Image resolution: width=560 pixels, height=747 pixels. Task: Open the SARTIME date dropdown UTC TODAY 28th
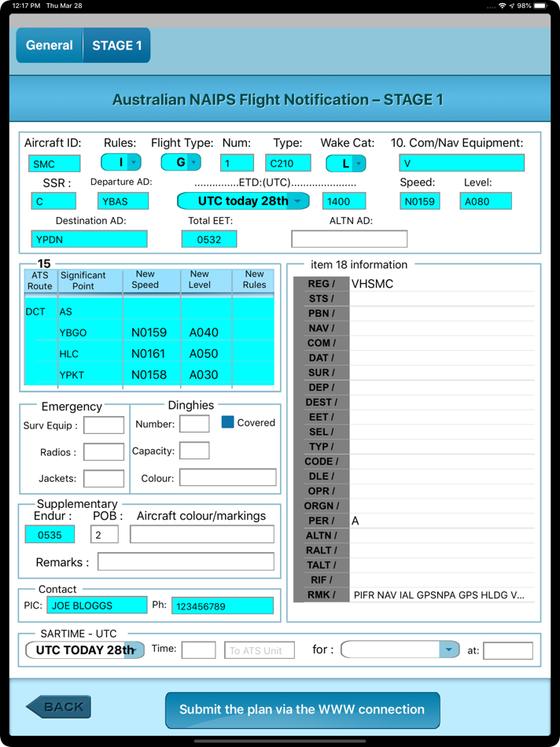pyautogui.click(x=84, y=650)
